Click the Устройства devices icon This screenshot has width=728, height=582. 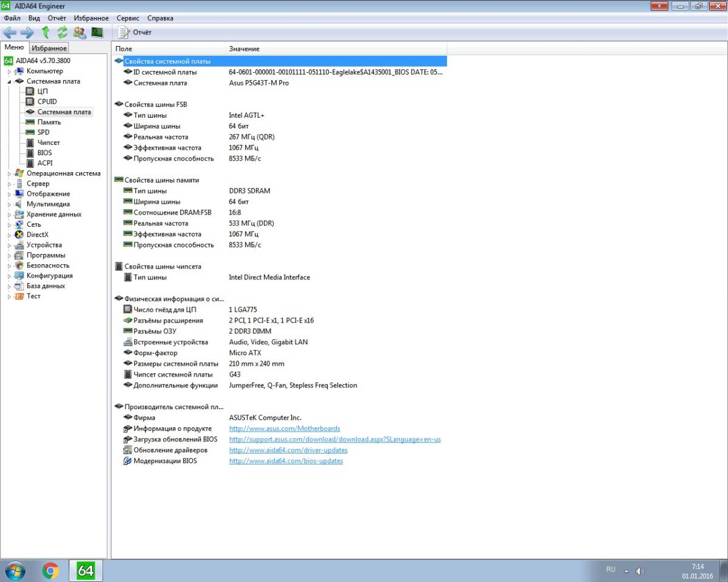click(x=19, y=245)
